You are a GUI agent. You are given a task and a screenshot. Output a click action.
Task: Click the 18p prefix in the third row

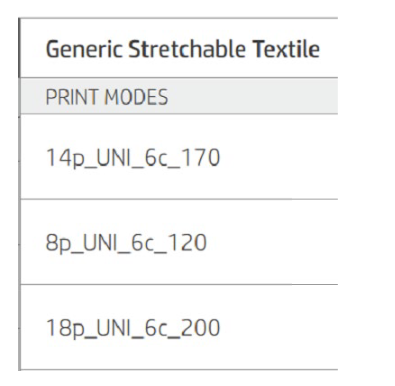pyautogui.click(x=64, y=328)
